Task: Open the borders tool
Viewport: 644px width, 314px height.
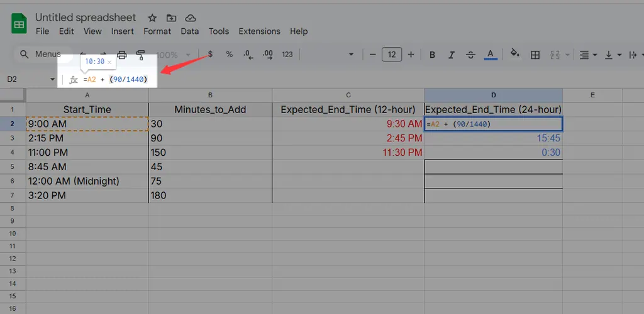Action: 535,55
